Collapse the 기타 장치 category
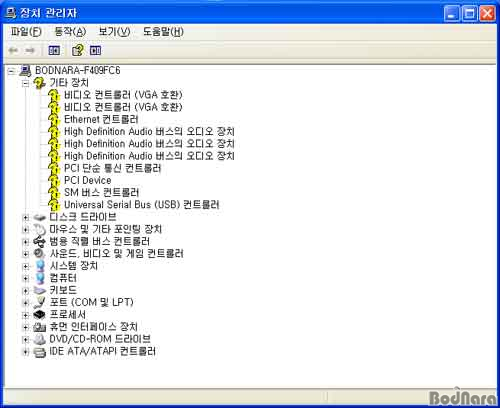500x408 pixels. 26,83
